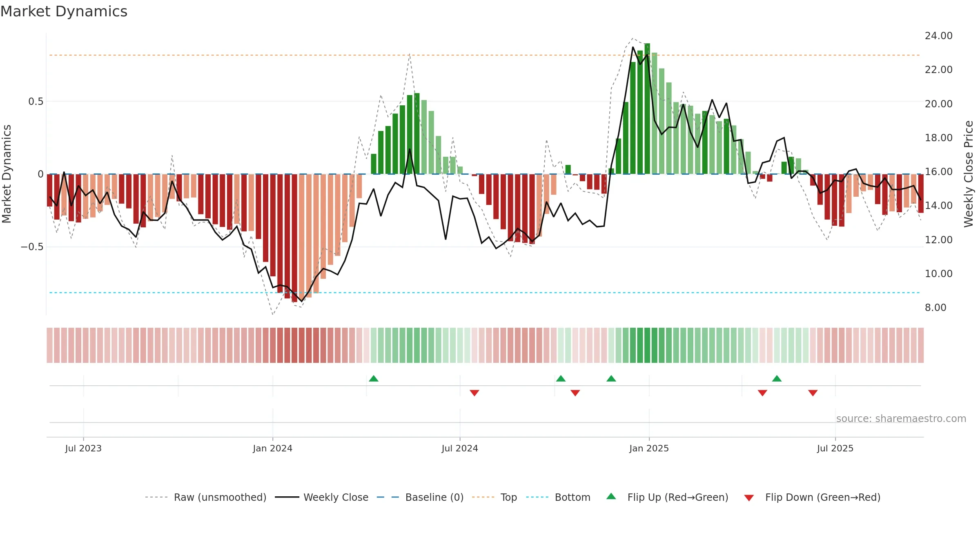The height and width of the screenshot is (551, 980).
Task: Click the 'Weekly Close Price' right axis title
Action: click(x=969, y=174)
